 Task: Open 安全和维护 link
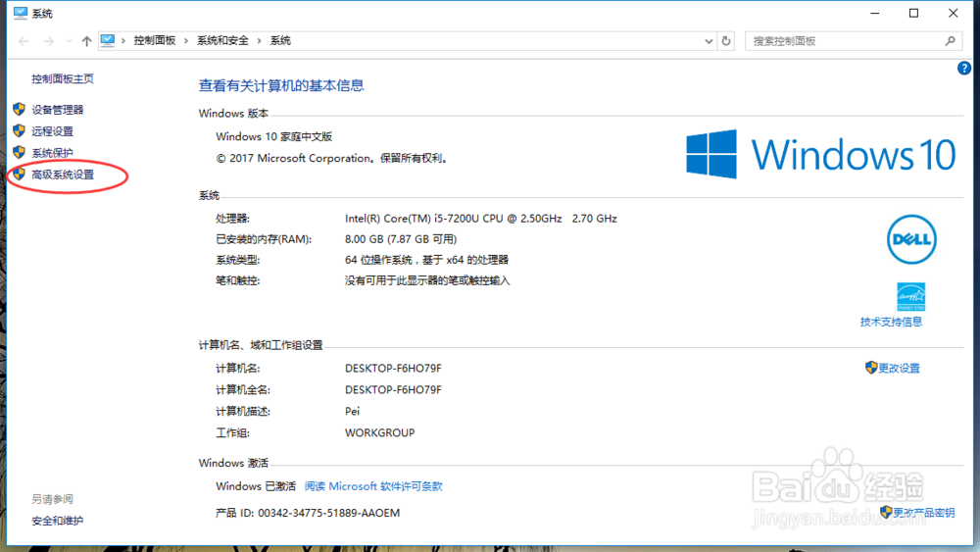tap(58, 521)
